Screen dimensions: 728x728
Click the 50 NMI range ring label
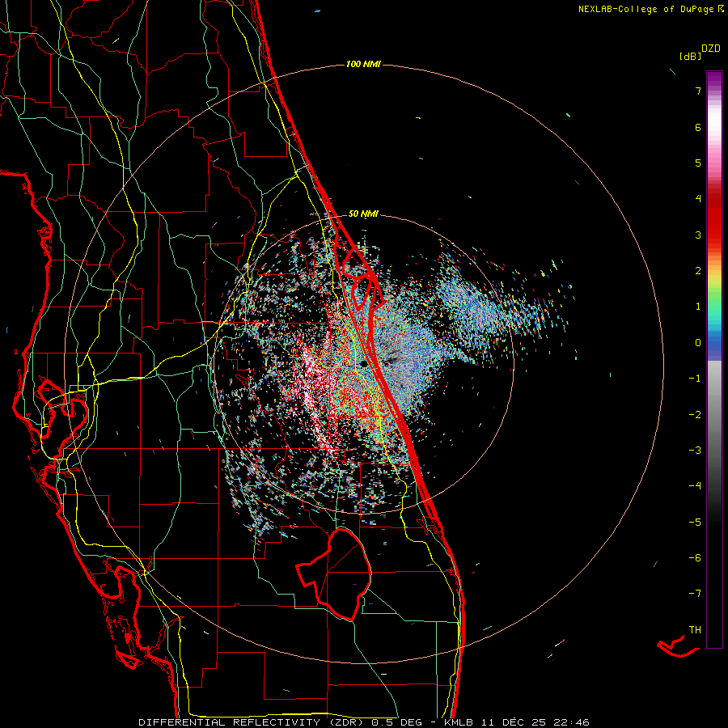coord(363,214)
